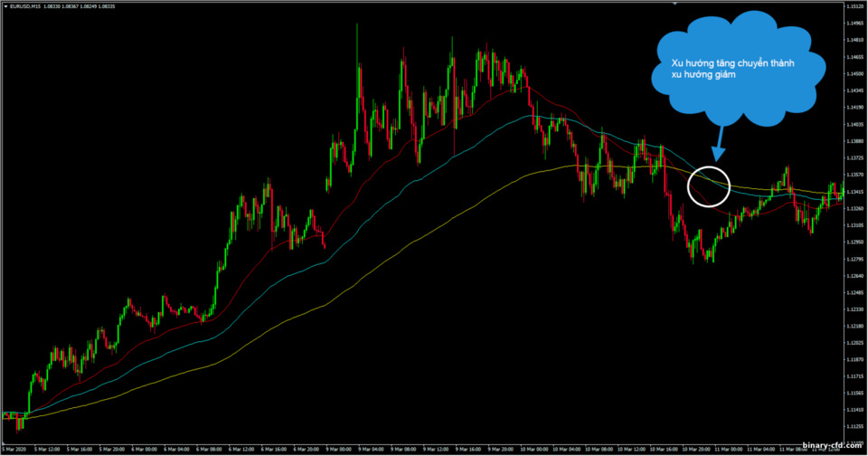Screen dimensions: 868x456
Task: Select the chart shift marker on top edge
Action: coord(675,4)
